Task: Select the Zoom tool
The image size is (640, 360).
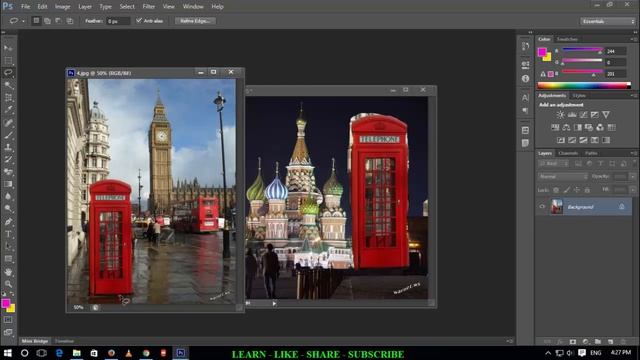Action: 8,284
